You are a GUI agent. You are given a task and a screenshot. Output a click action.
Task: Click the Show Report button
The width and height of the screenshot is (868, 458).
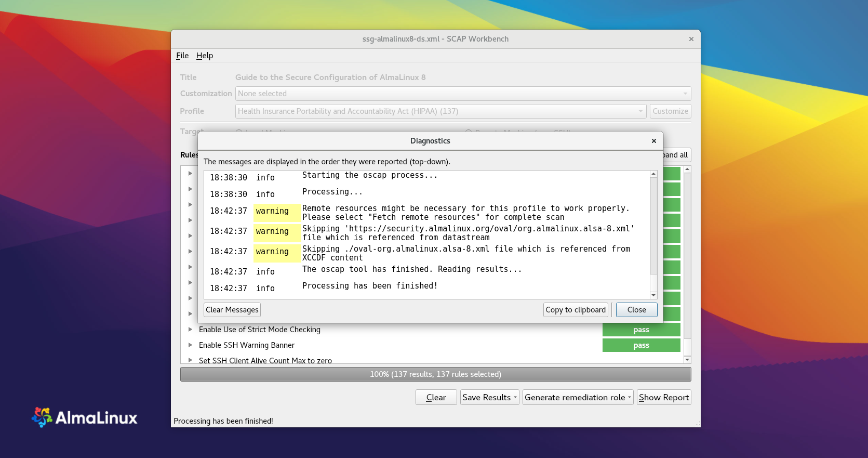[x=663, y=398]
